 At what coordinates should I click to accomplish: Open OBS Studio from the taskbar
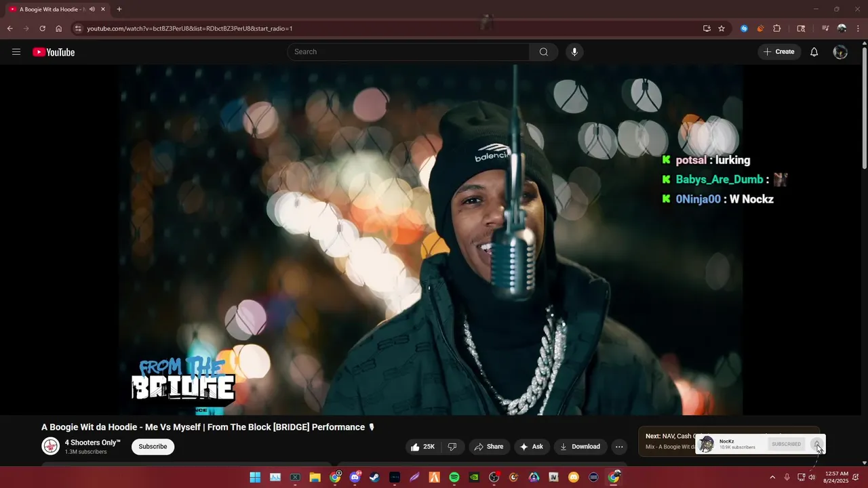[x=494, y=477]
